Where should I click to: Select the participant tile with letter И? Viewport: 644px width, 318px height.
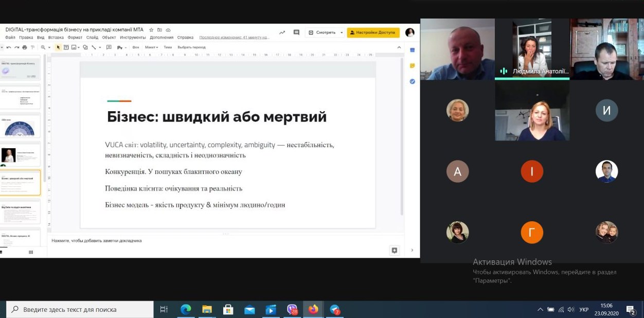tap(606, 110)
